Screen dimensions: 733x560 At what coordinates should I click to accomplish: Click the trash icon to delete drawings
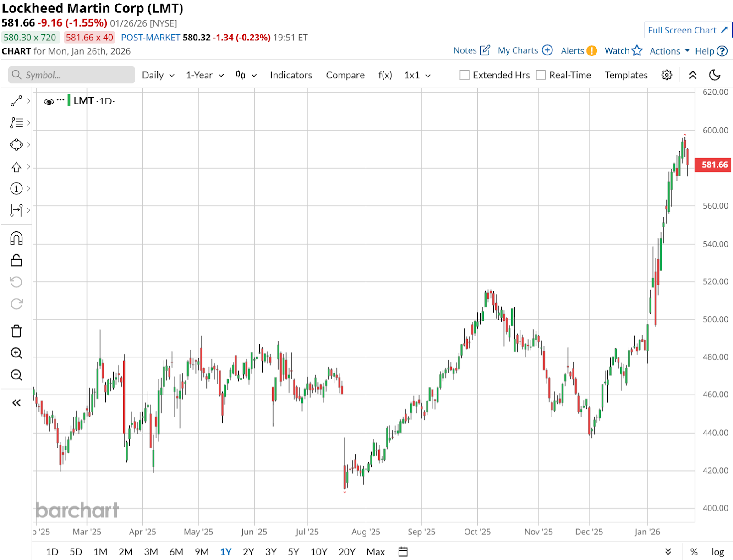(16, 330)
